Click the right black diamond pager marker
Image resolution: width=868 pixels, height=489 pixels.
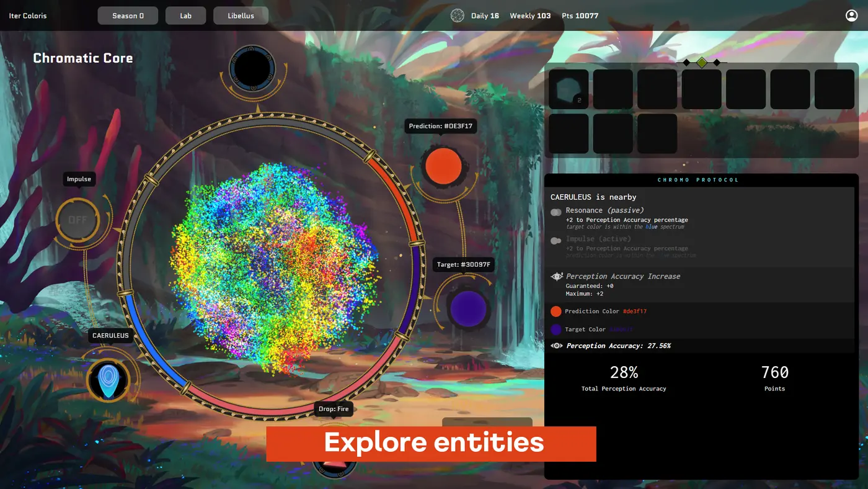coord(717,62)
